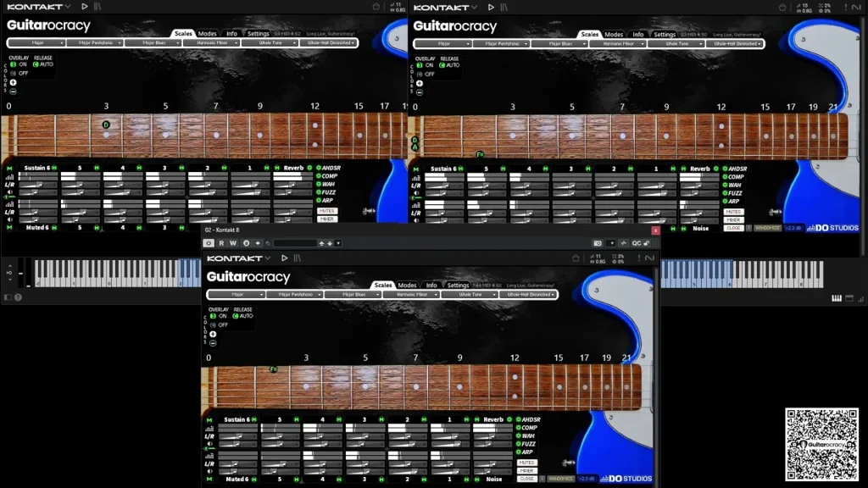
Task: Click play icon in top-left Kontakt window
Action: click(85, 7)
